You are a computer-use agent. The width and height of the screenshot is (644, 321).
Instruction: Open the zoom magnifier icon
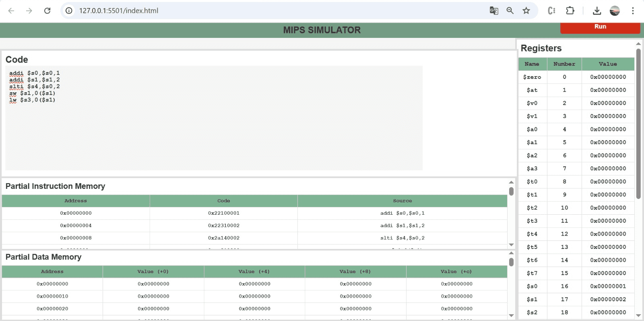(510, 11)
